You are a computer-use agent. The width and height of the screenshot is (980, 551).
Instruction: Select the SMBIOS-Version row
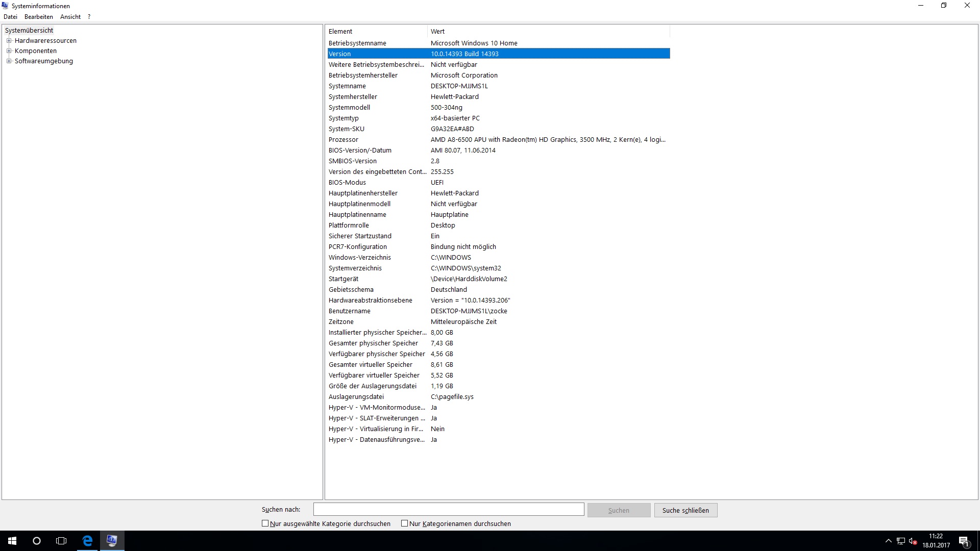(499, 161)
